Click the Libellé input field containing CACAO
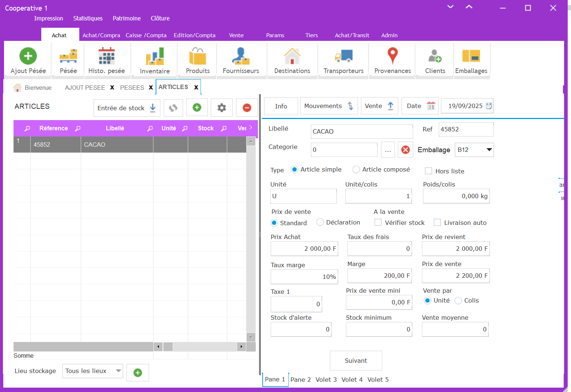Image resolution: width=571 pixels, height=392 pixels. pyautogui.click(x=362, y=131)
